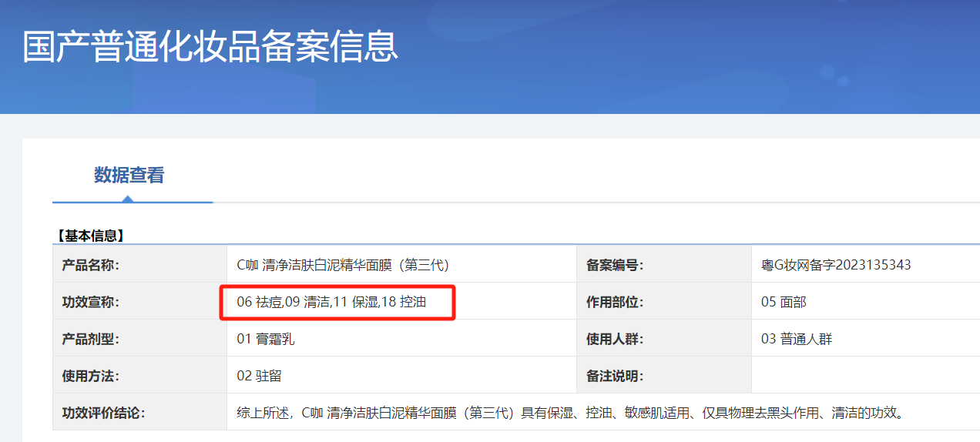The image size is (980, 442).
Task: Click the red-boxed 功效宣称 value text
Action: point(331,302)
